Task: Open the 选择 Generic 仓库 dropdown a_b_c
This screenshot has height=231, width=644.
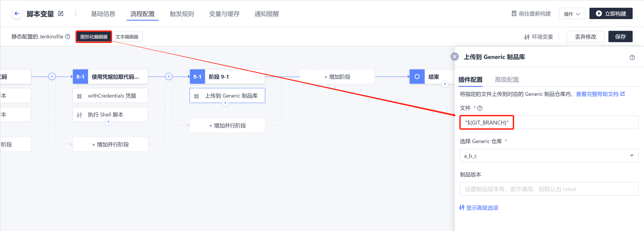Action: point(549,156)
